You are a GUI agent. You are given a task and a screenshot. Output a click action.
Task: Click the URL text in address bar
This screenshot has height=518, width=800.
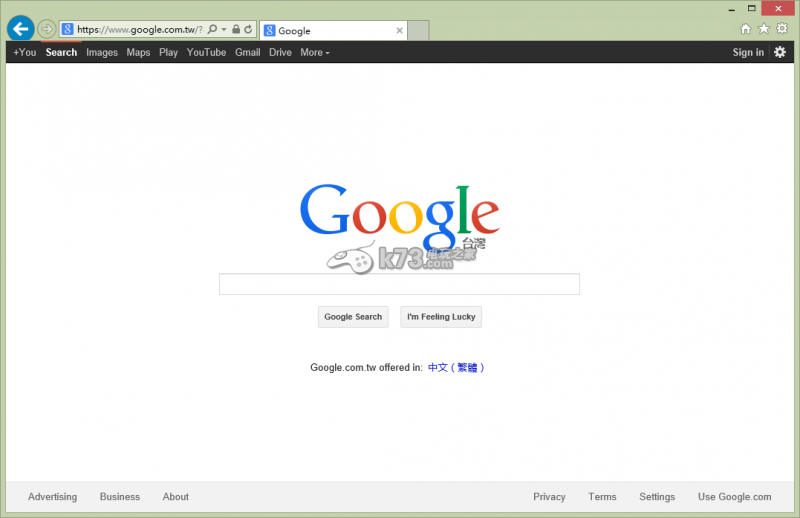[140, 30]
